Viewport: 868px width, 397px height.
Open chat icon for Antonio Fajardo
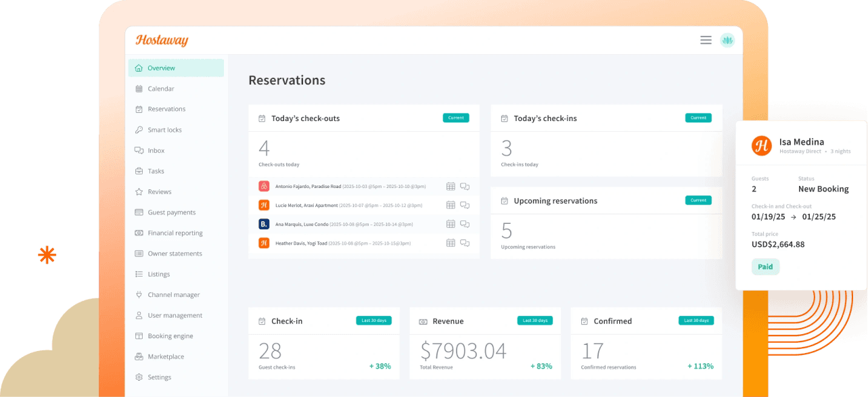point(465,186)
